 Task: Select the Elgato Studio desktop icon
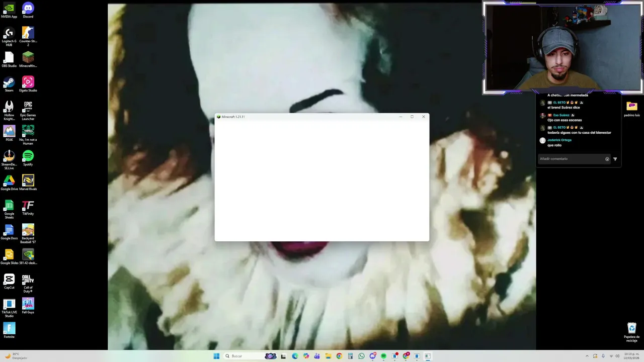coord(28,84)
